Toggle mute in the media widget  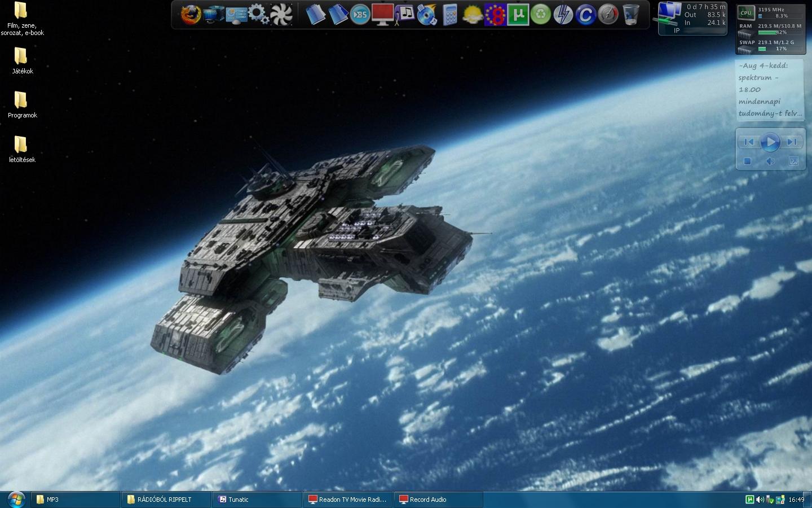770,161
